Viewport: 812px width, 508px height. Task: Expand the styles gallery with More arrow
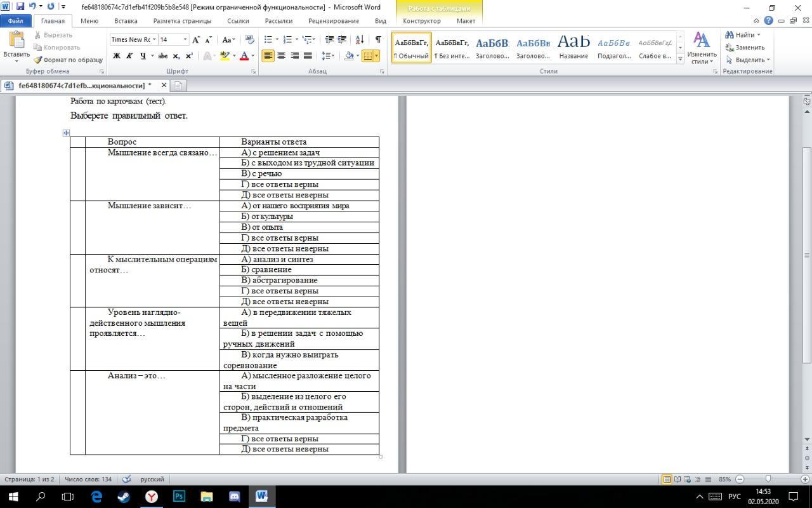680,59
